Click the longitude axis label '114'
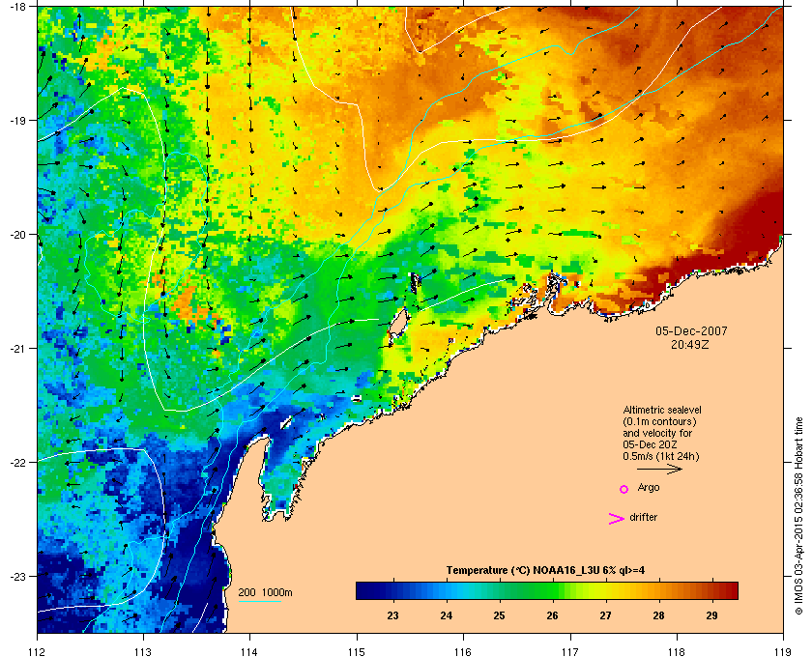Viewport: 812px width, 657px height. 249,651
